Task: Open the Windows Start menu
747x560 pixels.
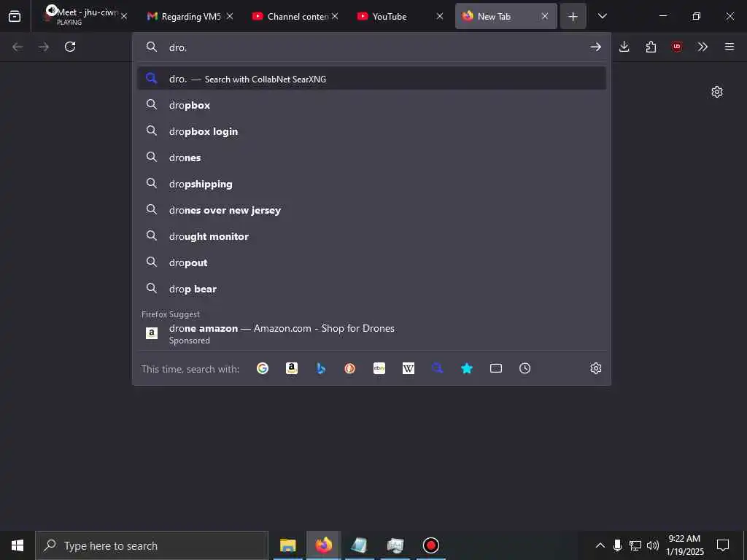Action: pos(18,545)
